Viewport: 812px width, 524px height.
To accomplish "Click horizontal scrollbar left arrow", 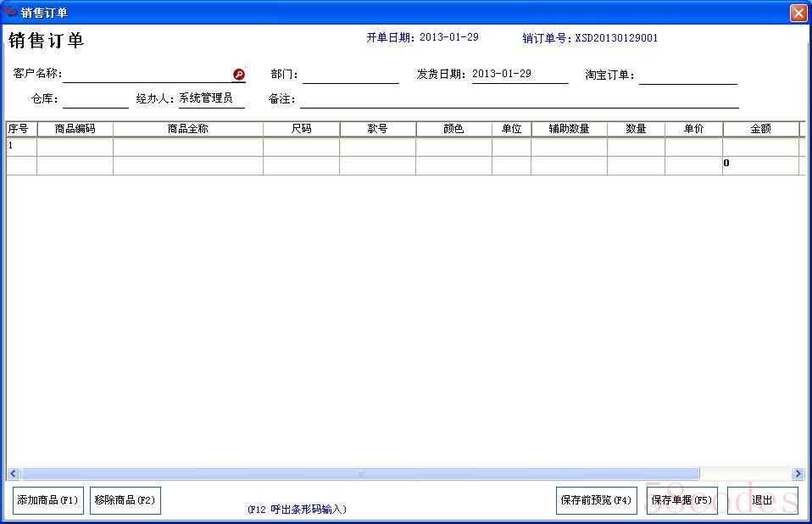I will [14, 474].
